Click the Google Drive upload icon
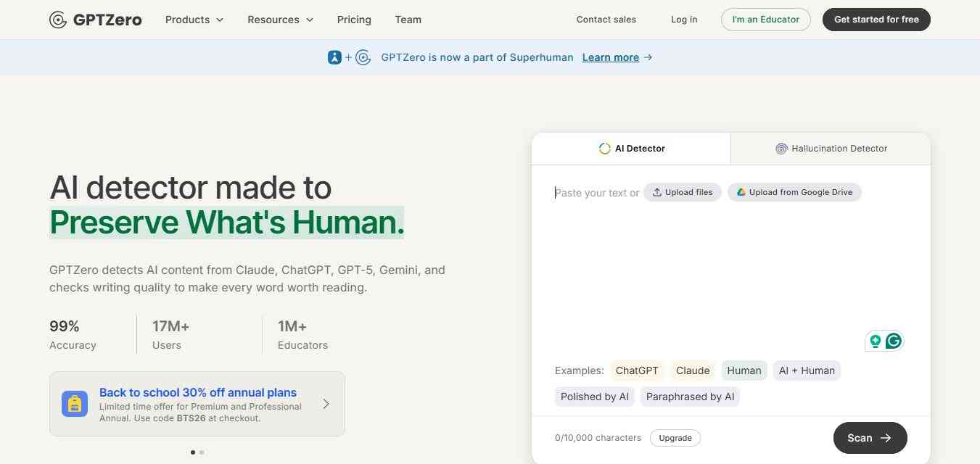The image size is (980, 464). (741, 192)
